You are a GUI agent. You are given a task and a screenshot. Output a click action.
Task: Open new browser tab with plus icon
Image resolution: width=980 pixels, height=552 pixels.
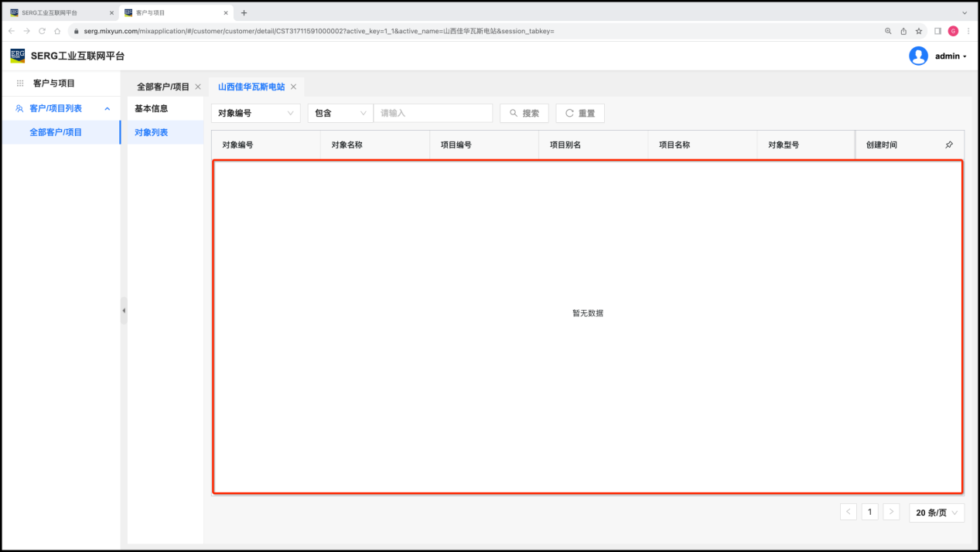click(244, 12)
